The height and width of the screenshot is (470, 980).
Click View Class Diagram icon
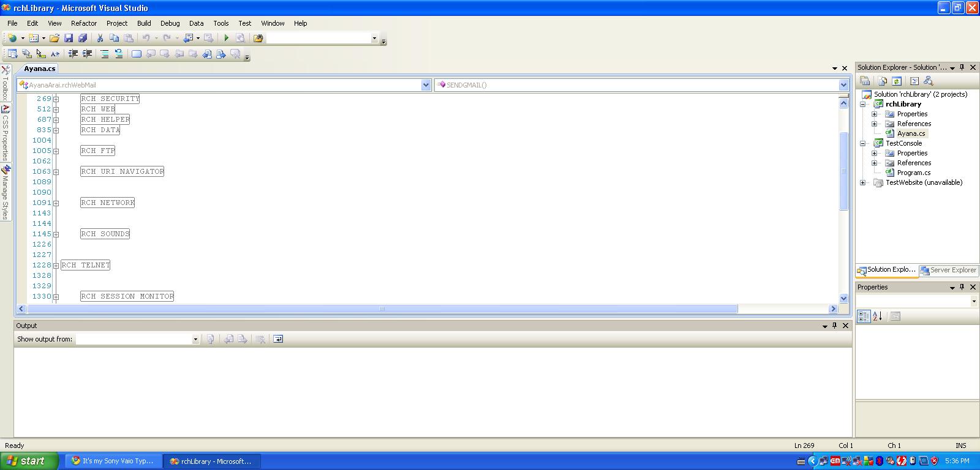(929, 81)
